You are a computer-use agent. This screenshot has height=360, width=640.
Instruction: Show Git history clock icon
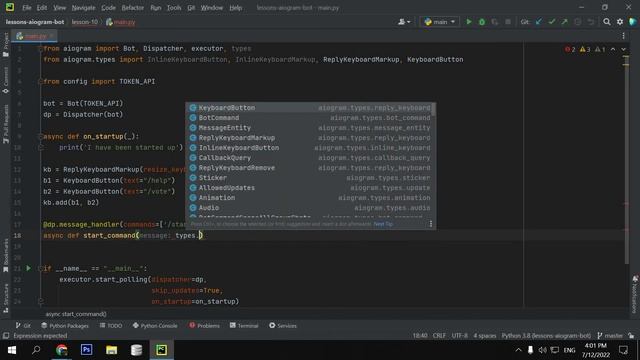[578, 22]
